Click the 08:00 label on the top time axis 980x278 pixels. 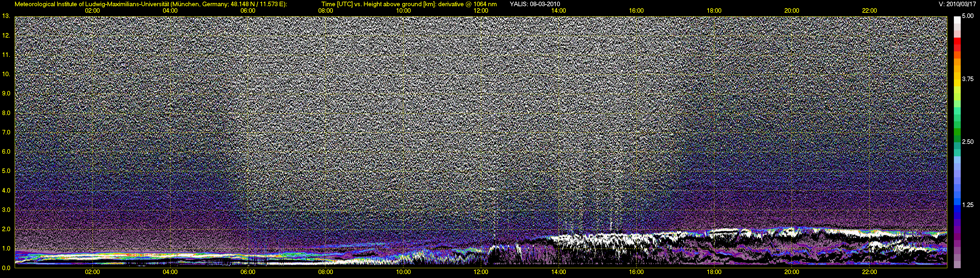(x=326, y=11)
